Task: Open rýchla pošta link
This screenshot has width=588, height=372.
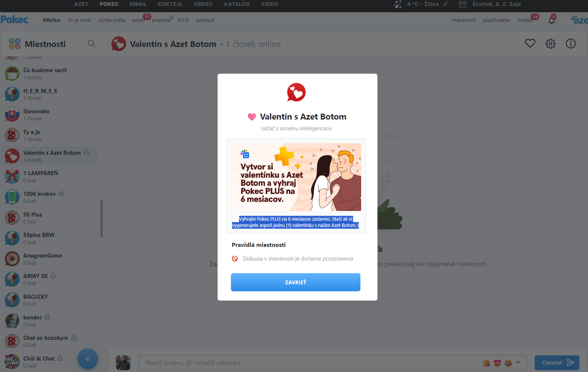Action: click(x=111, y=20)
